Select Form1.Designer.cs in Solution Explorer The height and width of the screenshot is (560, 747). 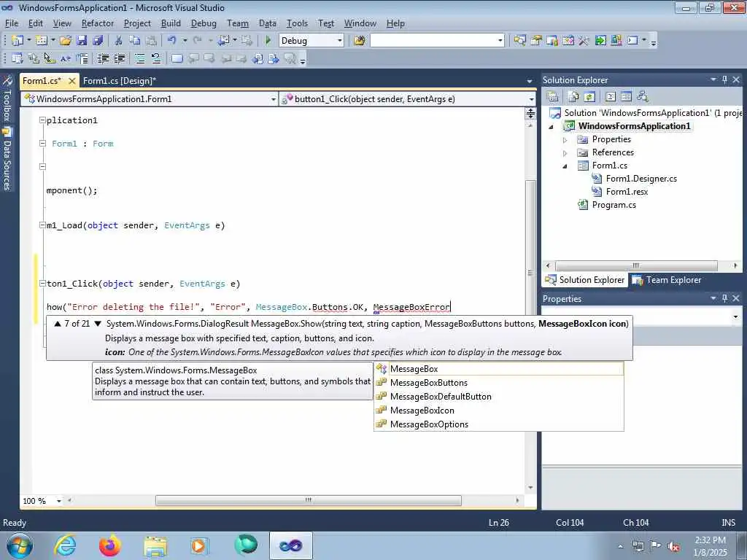pos(640,179)
